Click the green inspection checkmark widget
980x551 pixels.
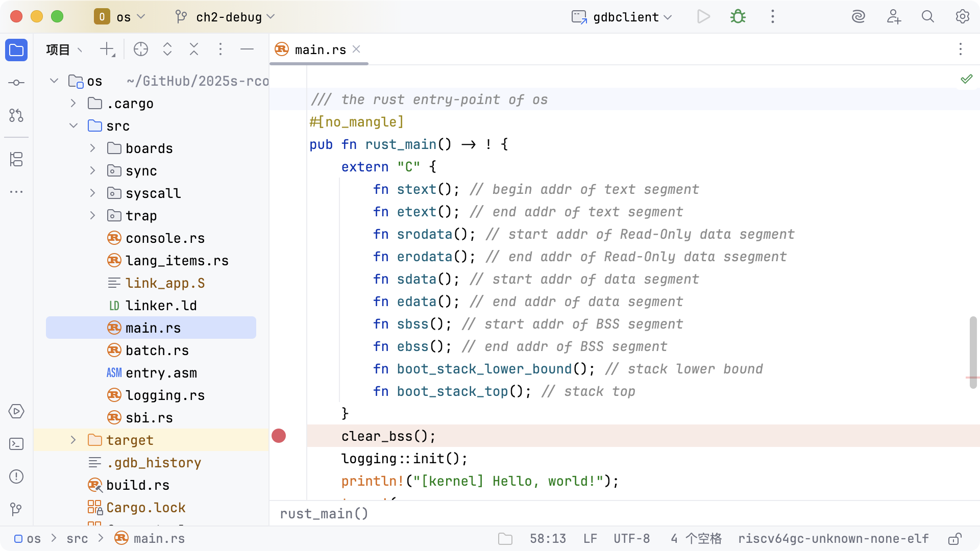(x=966, y=79)
